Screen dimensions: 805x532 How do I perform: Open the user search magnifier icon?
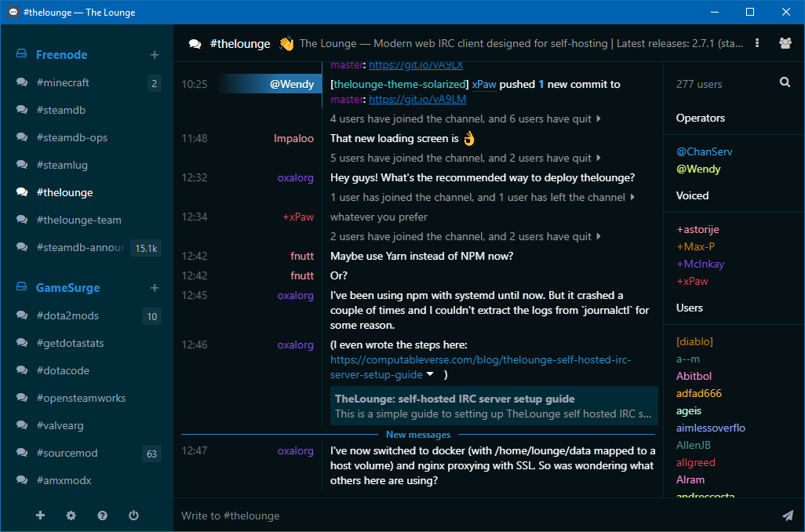785,82
